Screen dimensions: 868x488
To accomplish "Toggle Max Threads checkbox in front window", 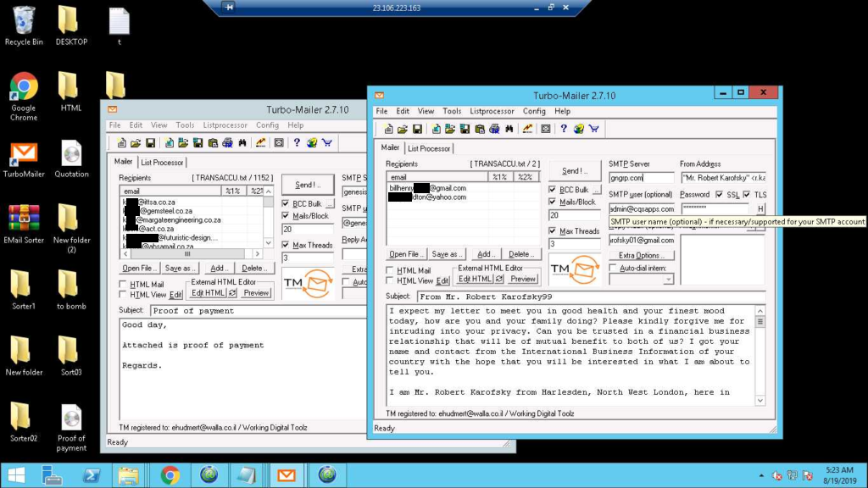I will pyautogui.click(x=553, y=230).
